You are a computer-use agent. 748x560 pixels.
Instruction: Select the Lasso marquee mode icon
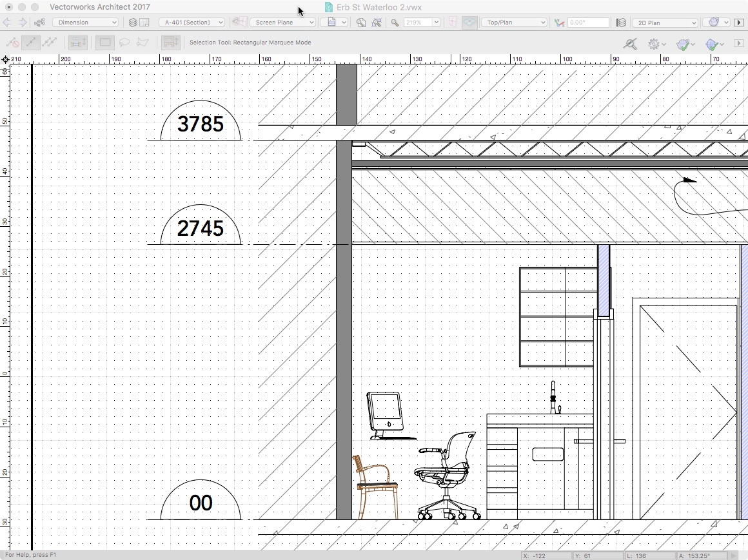pos(125,43)
